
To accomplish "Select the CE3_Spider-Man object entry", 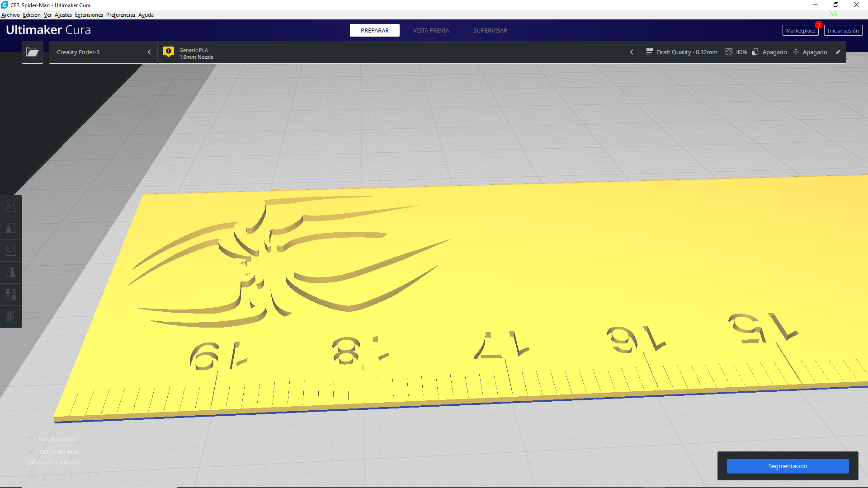I will pos(58,452).
